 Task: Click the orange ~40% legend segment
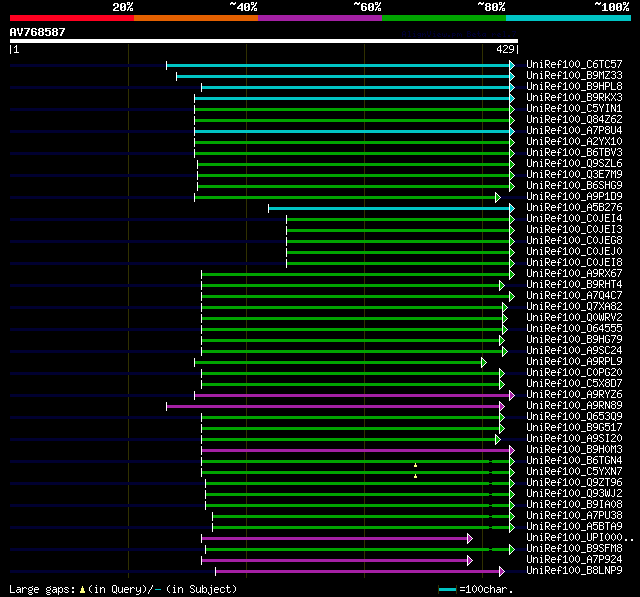pyautogui.click(x=196, y=18)
